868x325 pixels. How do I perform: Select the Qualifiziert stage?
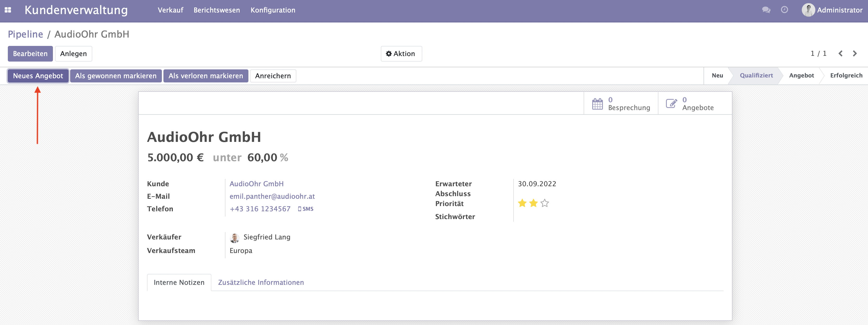coord(756,76)
